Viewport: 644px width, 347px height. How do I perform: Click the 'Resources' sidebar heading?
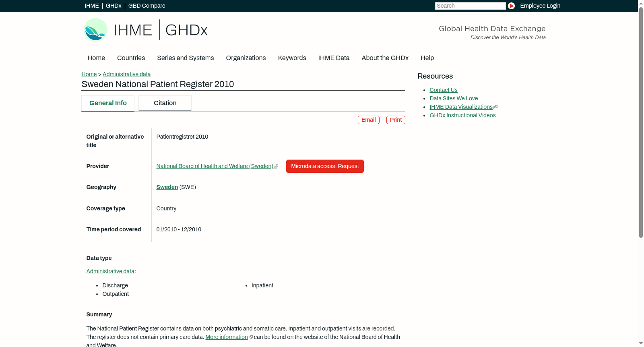(x=435, y=76)
